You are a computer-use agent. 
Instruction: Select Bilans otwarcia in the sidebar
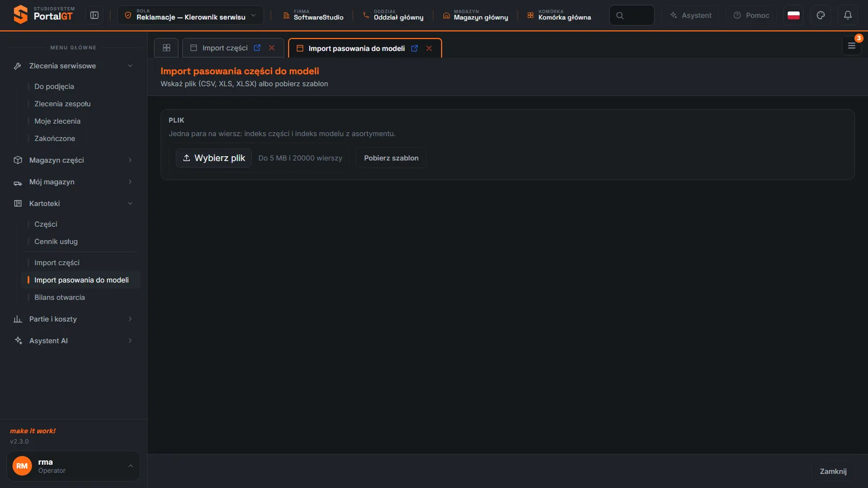coord(60,297)
